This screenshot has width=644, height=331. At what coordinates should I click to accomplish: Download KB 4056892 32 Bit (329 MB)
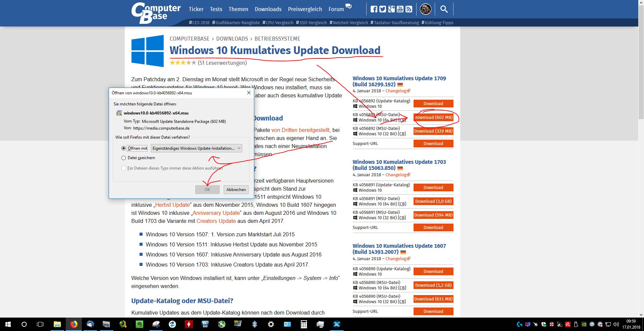coord(433,131)
